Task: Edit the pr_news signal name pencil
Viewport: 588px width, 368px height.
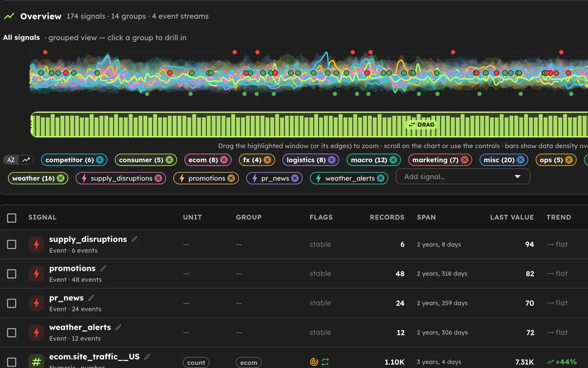Action: (92, 298)
